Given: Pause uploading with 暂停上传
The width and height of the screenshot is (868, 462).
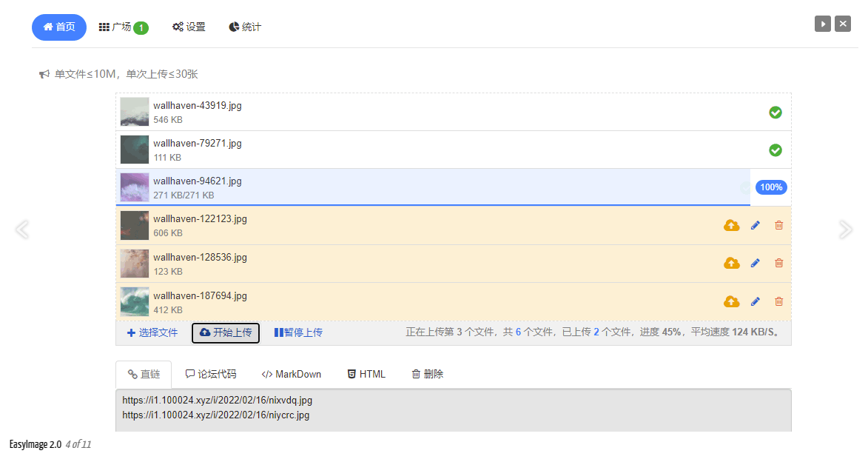Looking at the screenshot, I should (x=298, y=333).
